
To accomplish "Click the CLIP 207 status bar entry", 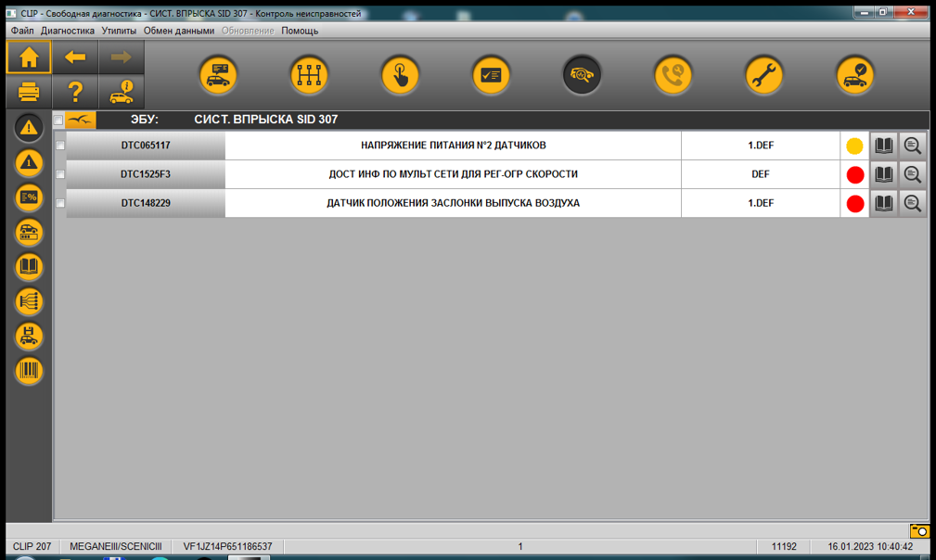I will point(32,546).
